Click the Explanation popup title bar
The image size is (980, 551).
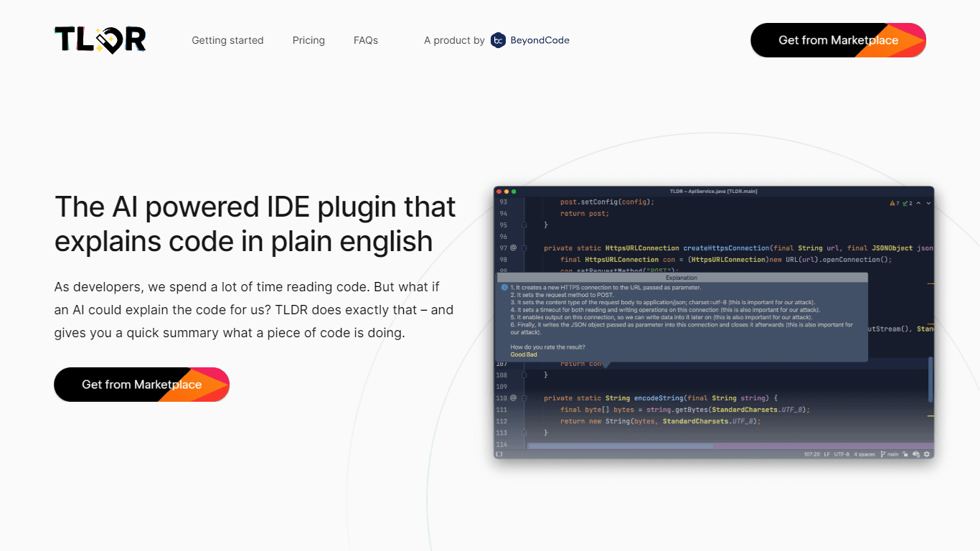pyautogui.click(x=682, y=278)
